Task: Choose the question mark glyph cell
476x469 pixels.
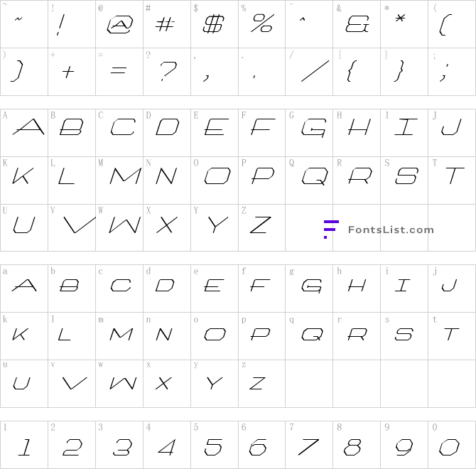Action: [x=167, y=72]
